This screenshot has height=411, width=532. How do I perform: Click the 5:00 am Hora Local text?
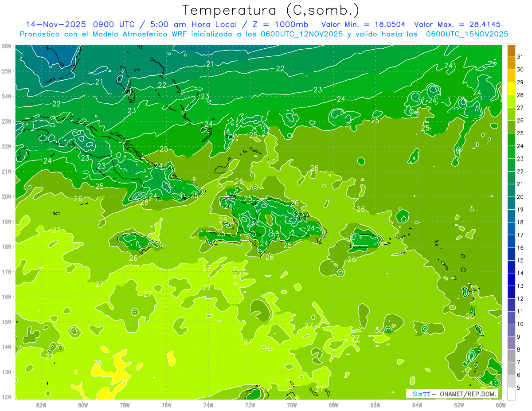coord(194,24)
